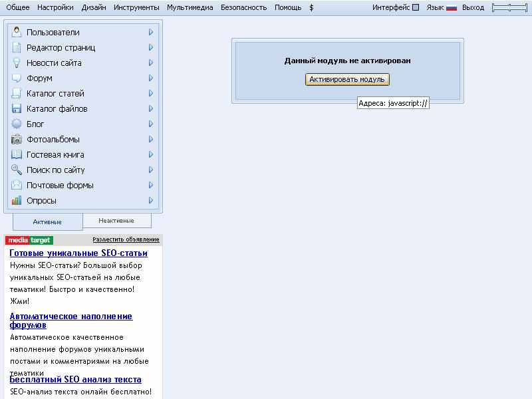
Task: Open the Автоматическое наполнение форумов ad link
Action: click(x=71, y=321)
